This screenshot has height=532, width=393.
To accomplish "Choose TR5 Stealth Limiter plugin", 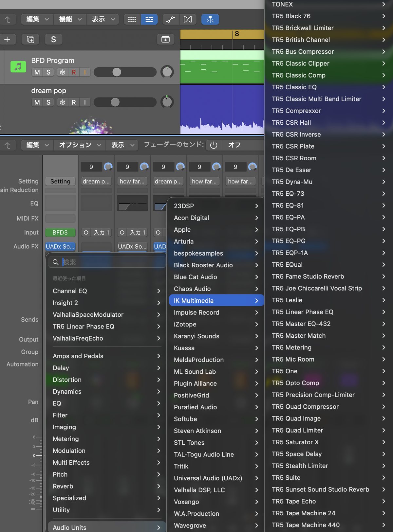I will [x=329, y=466].
